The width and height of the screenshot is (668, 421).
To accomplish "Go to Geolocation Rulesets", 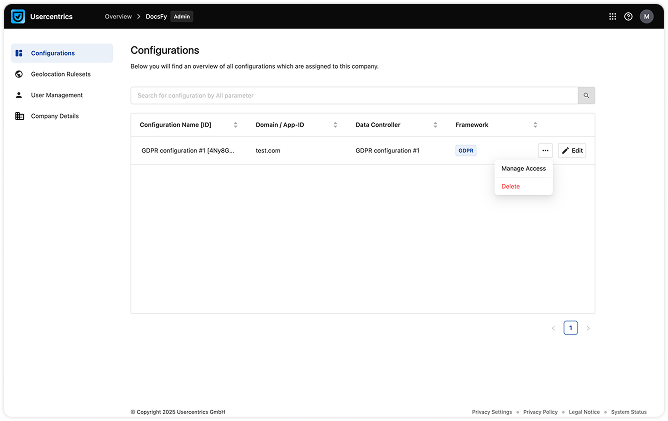I will point(60,74).
